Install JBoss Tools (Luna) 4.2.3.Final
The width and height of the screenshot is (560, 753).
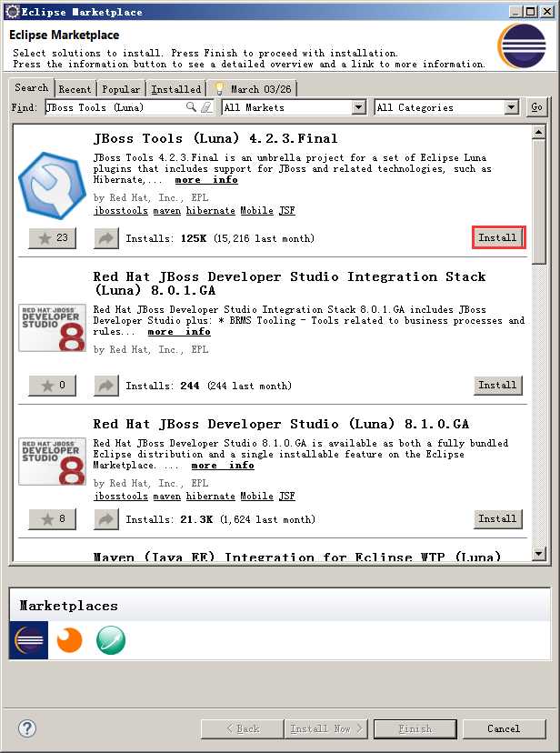point(498,237)
